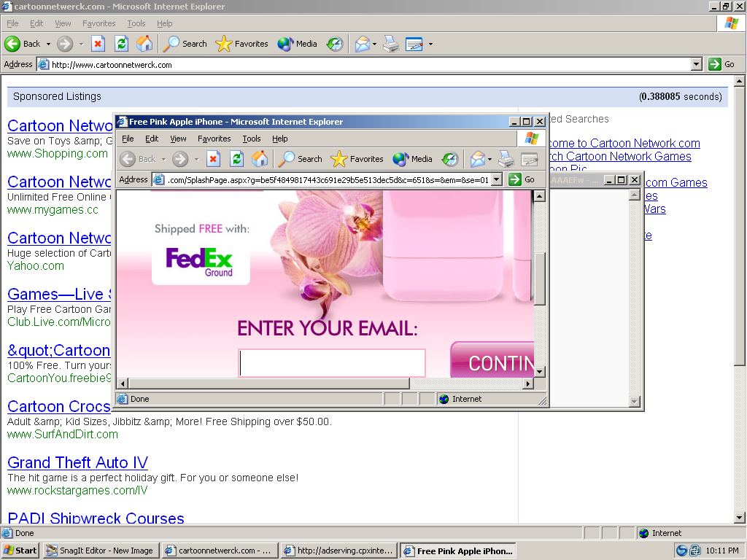Switch to SnagIt Editor taskbar item
The height and width of the screenshot is (560, 747).
101,551
